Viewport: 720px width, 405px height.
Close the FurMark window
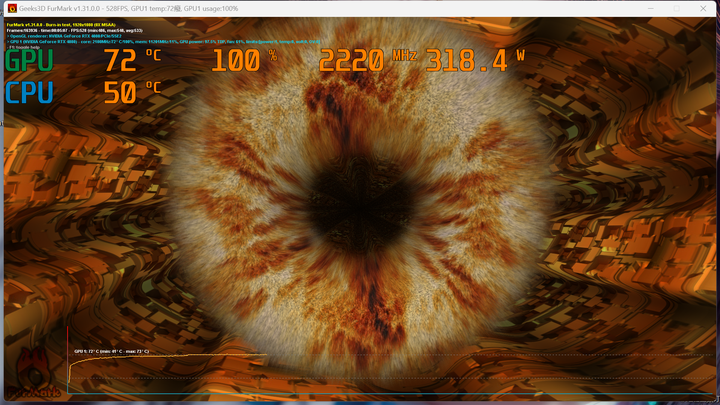pyautogui.click(x=703, y=8)
